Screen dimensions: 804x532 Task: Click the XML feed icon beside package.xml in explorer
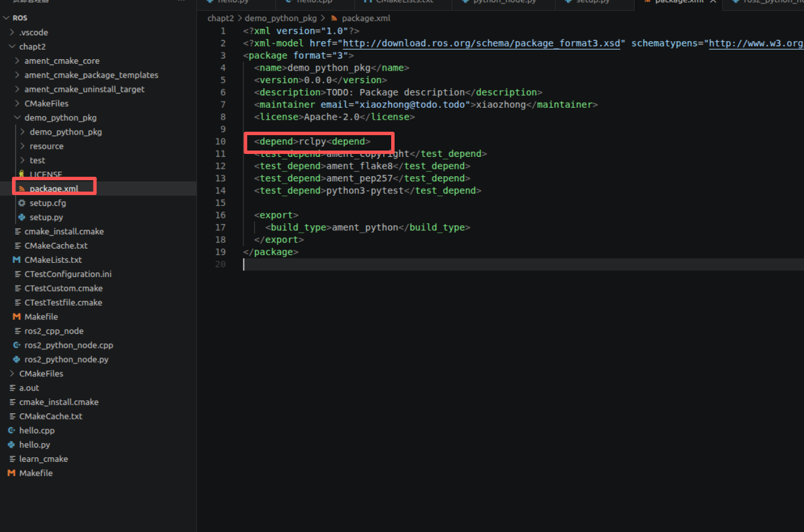pos(22,189)
